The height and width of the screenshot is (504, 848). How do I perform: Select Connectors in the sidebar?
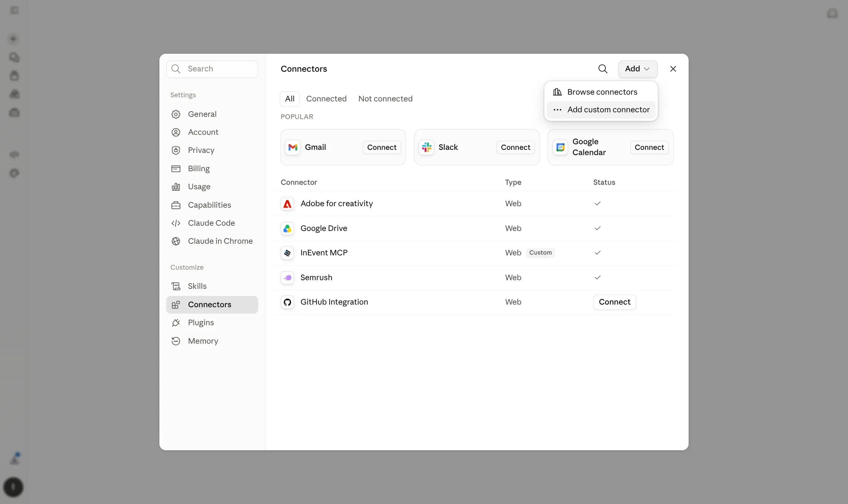[212, 305]
